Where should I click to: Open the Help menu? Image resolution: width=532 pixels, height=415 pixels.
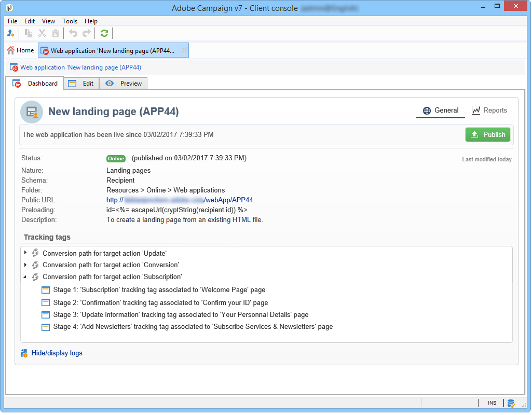tap(91, 21)
